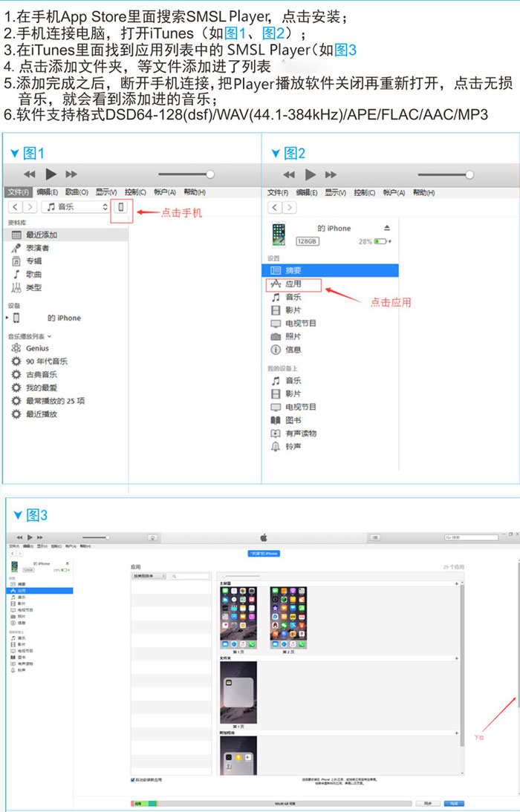This screenshot has width=520, height=812.
Task: Click the app list search field in Figure 3
Action: pos(190,576)
